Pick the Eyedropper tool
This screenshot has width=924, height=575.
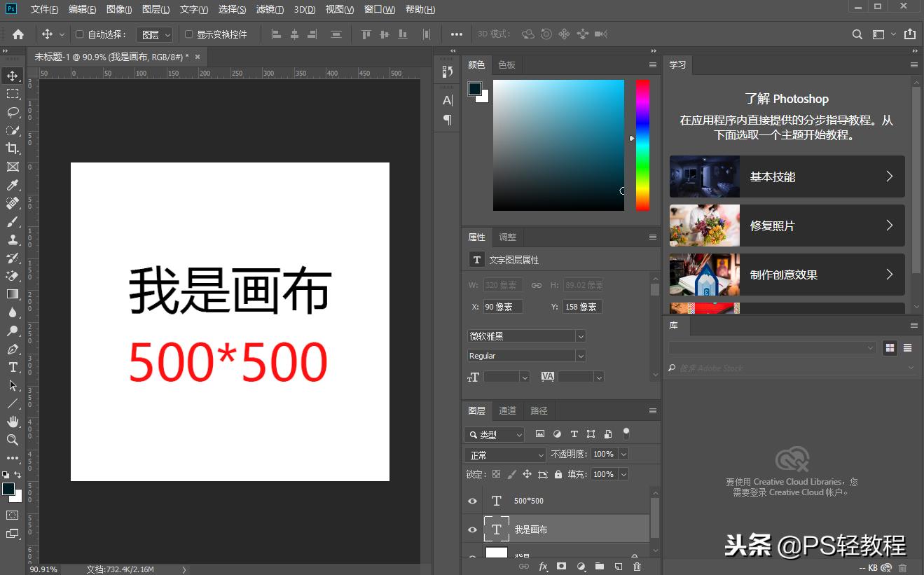coord(13,185)
